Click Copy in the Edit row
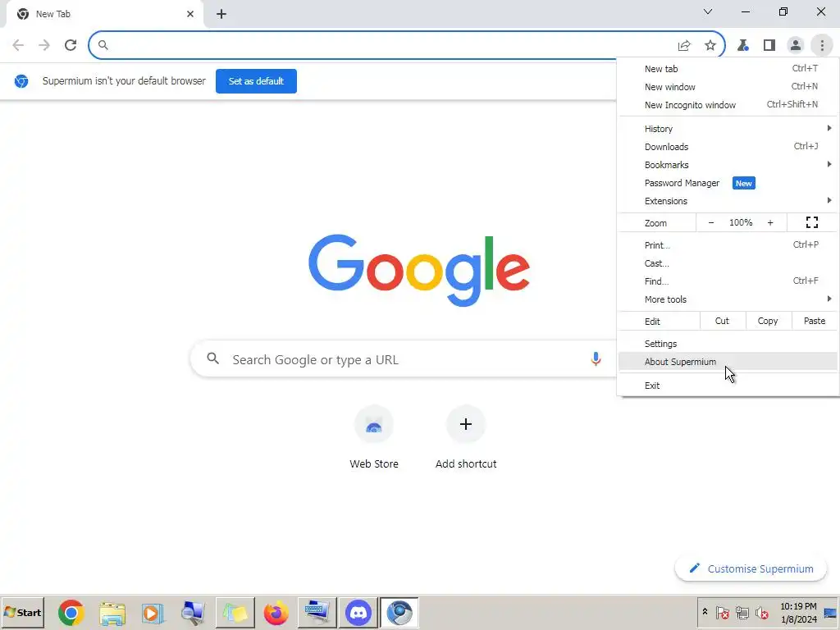The width and height of the screenshot is (840, 630). click(768, 321)
